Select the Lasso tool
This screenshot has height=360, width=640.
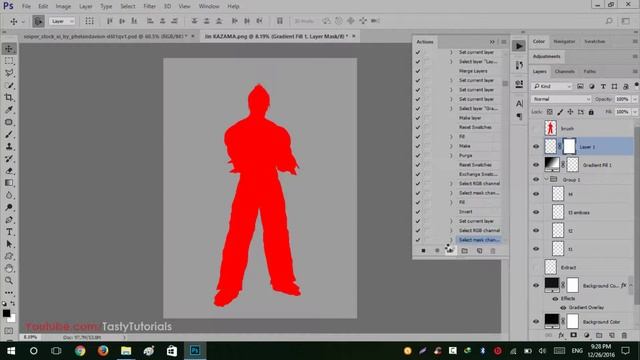click(x=9, y=73)
